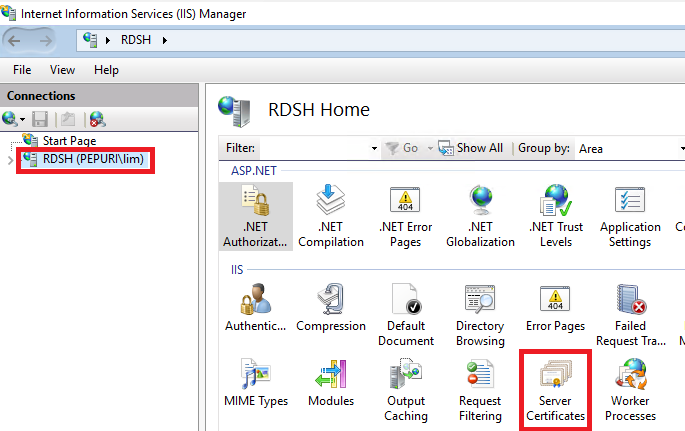
Task: Click the ASP.NET group heading
Action: coord(254,171)
